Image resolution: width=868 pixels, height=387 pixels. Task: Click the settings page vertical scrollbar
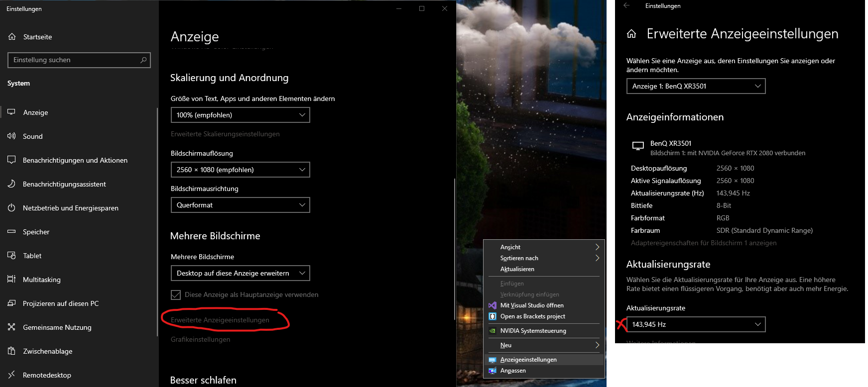[455, 249]
